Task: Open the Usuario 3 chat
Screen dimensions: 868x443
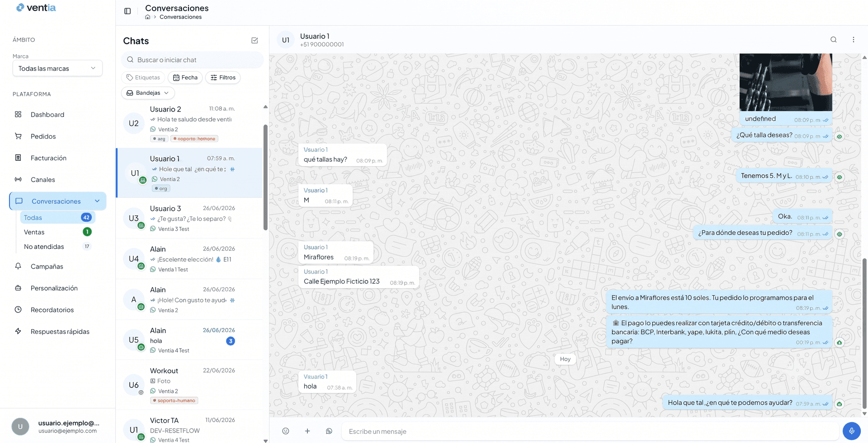Action: [x=190, y=218]
